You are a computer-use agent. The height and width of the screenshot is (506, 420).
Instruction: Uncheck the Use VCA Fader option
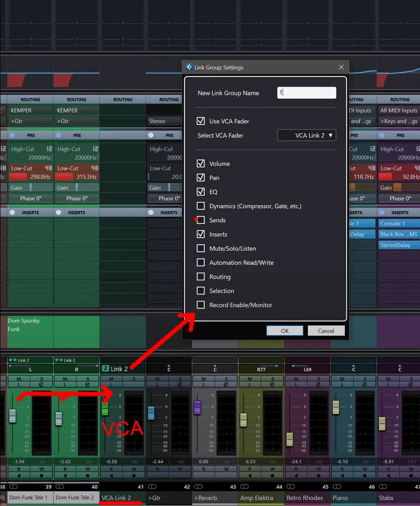[x=201, y=121]
